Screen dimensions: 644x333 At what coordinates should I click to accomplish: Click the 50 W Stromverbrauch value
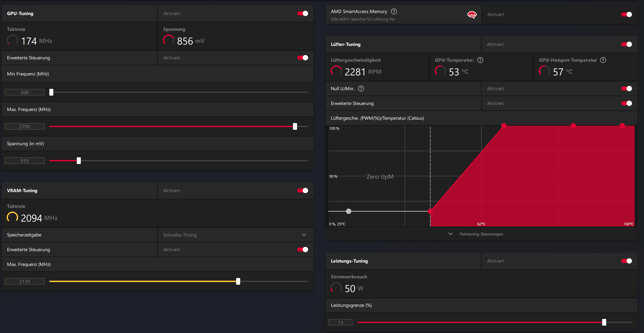[354, 288]
